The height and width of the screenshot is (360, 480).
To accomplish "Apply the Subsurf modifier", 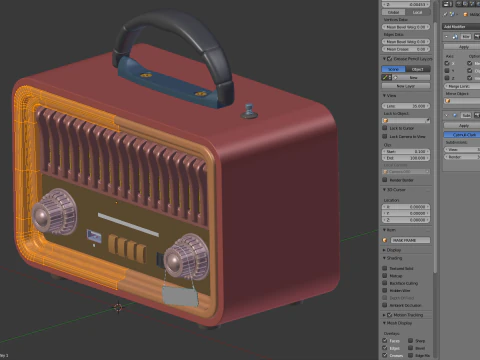I will pyautogui.click(x=462, y=125).
